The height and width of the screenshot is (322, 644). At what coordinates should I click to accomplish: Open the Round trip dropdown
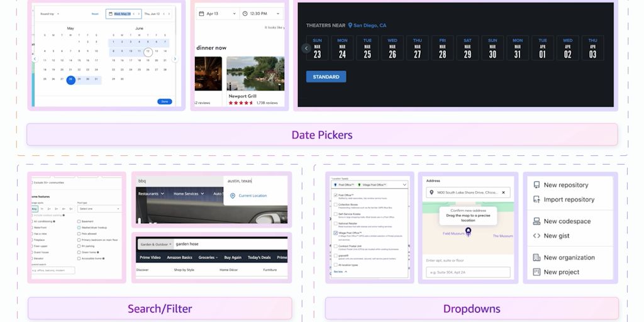point(50,14)
